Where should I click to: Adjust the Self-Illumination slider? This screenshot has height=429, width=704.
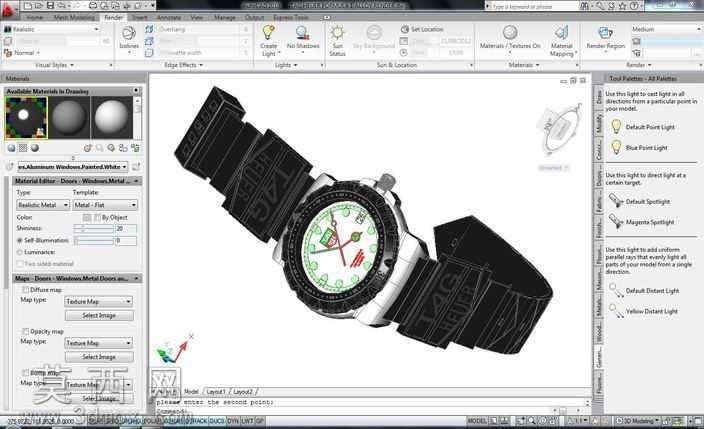point(93,241)
